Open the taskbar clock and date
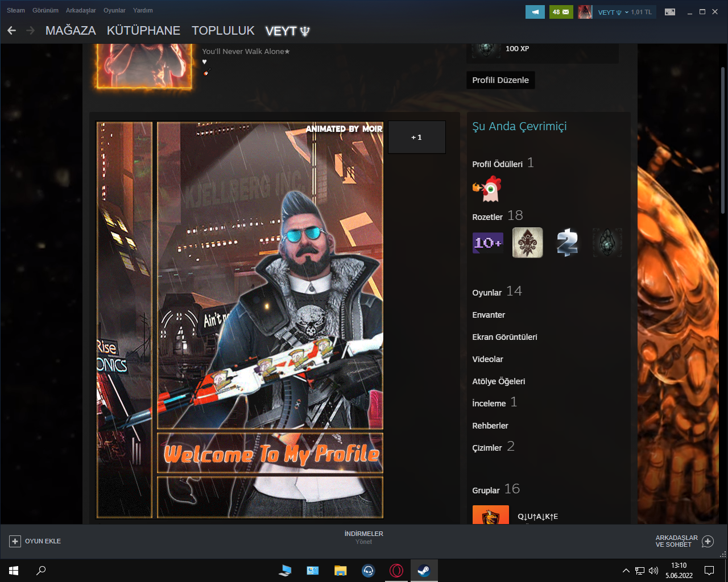This screenshot has width=728, height=582. [x=679, y=571]
